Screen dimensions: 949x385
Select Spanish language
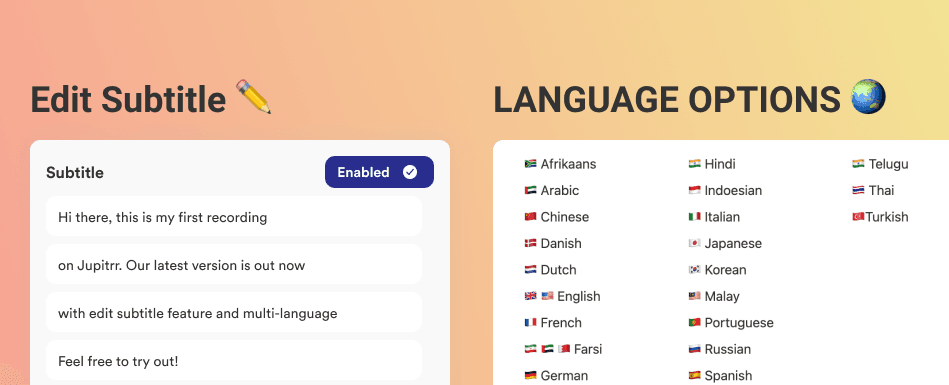point(728,376)
